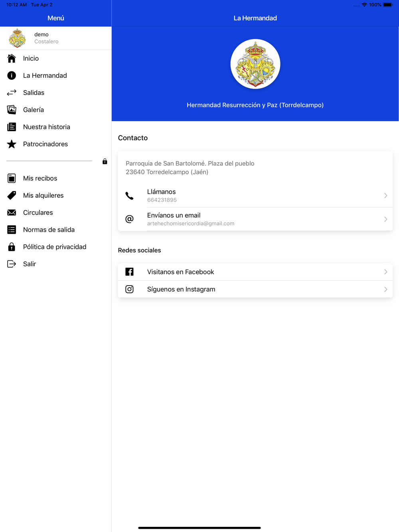Open Salidas via the arrows icon
The width and height of the screenshot is (399, 532).
(12, 93)
